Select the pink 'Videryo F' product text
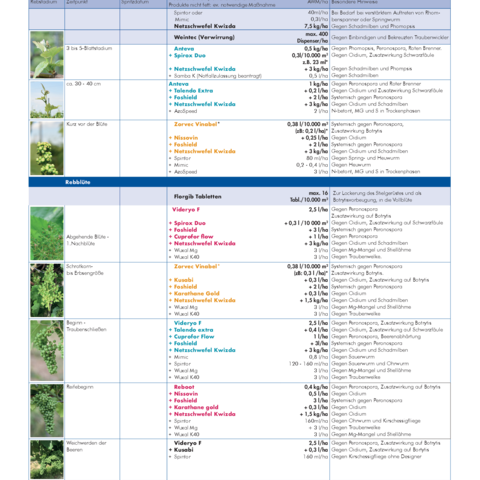This screenshot has height=480, width=480. click(186, 210)
